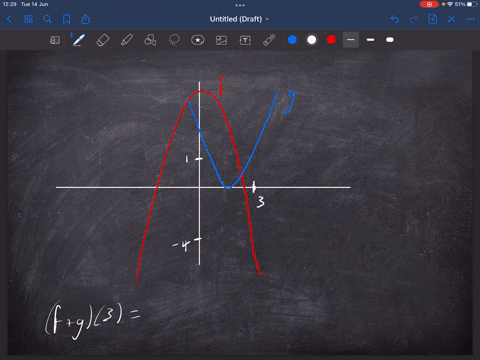
Task: Close editing mode with the X icon
Action: 452,19
